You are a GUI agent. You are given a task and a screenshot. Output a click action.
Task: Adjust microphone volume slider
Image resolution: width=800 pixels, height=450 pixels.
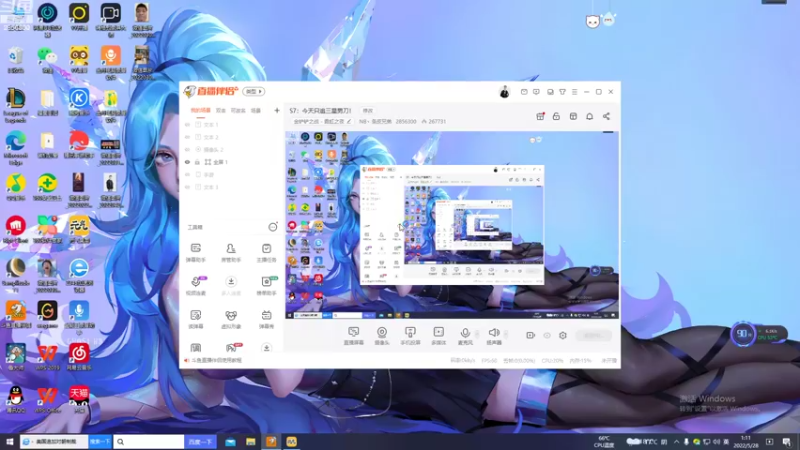pyautogui.click(x=477, y=335)
